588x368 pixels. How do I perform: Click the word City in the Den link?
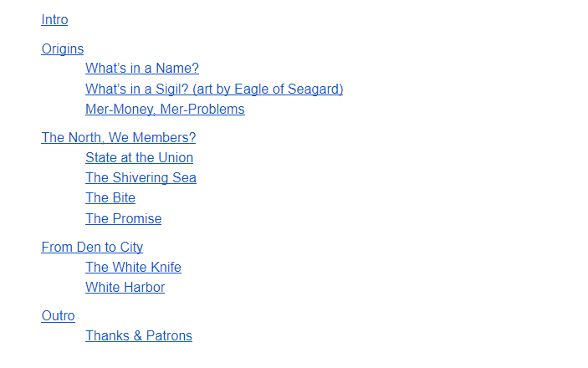coord(131,247)
